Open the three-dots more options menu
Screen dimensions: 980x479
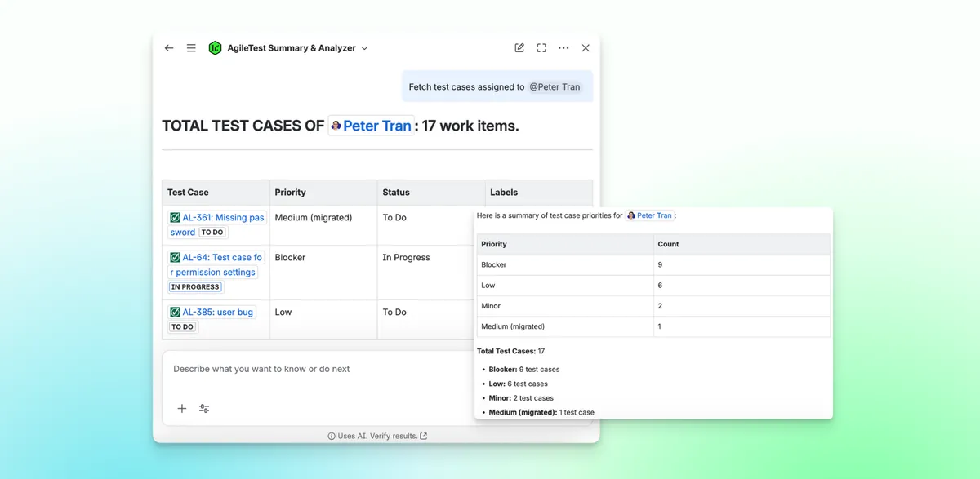click(x=563, y=48)
